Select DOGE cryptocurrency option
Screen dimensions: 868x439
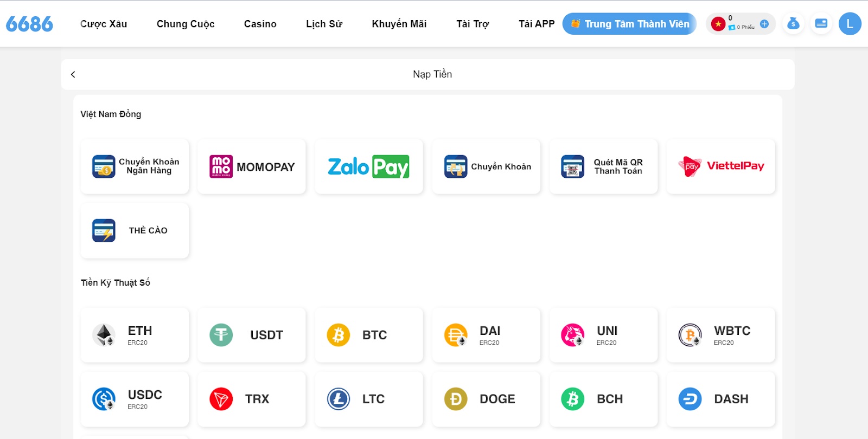486,399
